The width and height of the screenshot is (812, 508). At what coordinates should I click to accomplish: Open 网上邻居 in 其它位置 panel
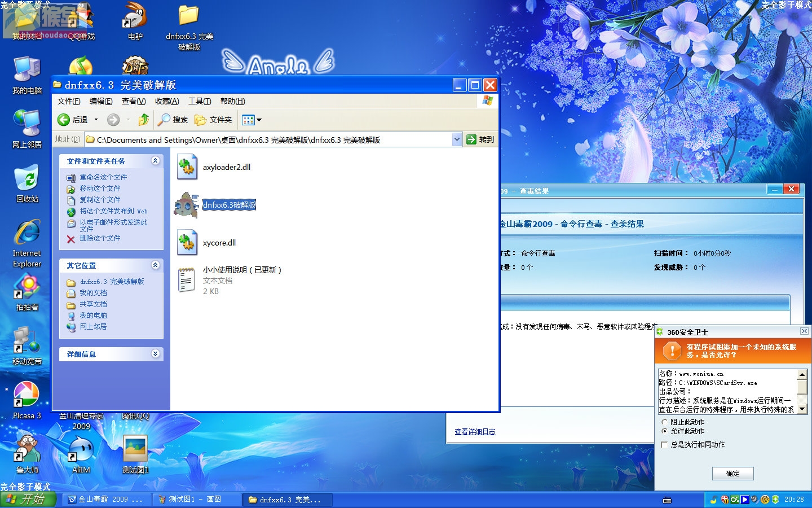tap(93, 327)
